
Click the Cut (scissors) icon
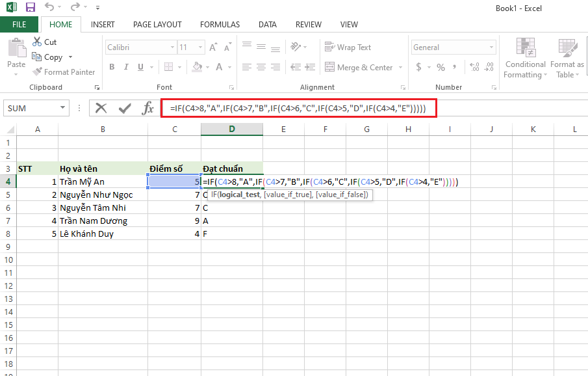[37, 41]
